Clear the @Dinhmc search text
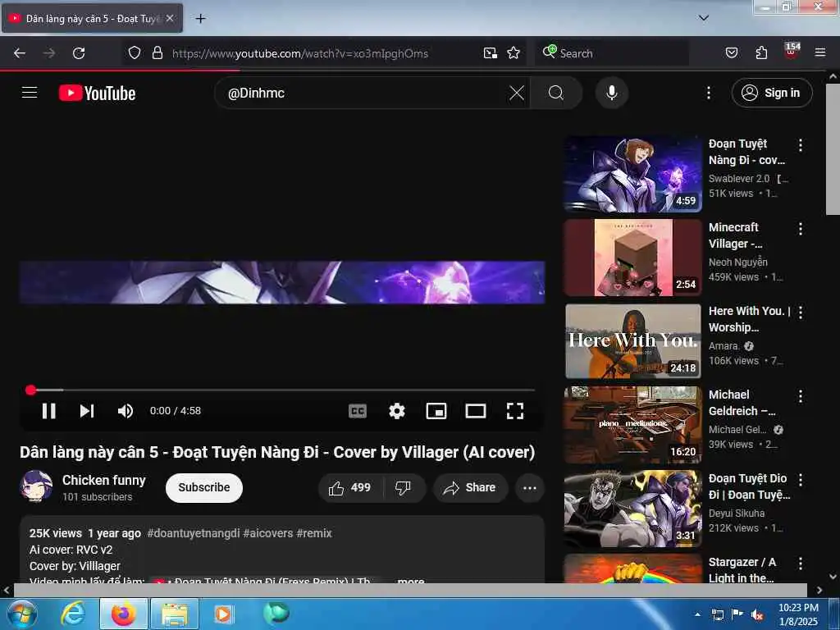The image size is (840, 630). click(517, 93)
